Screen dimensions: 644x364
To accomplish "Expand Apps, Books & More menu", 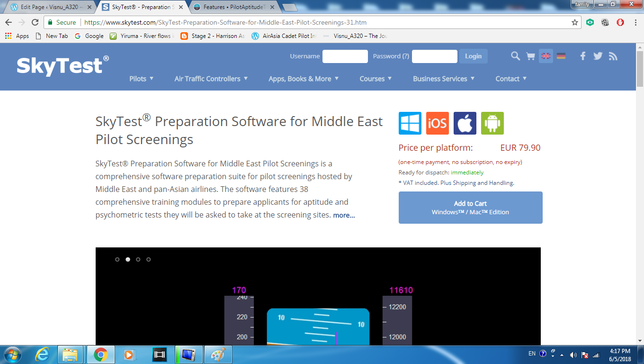I will (304, 79).
